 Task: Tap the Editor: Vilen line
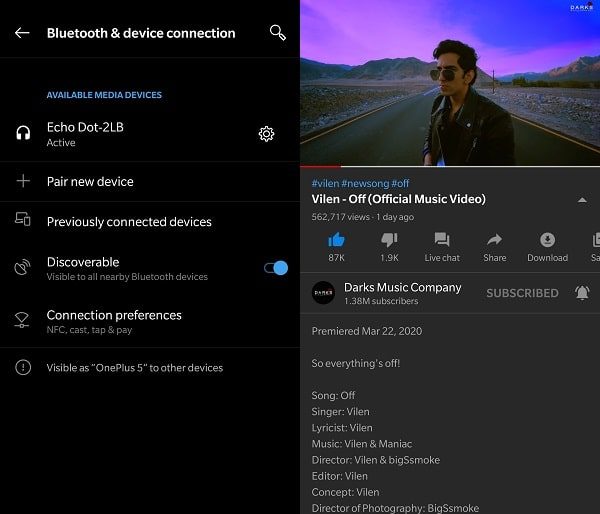pos(339,476)
